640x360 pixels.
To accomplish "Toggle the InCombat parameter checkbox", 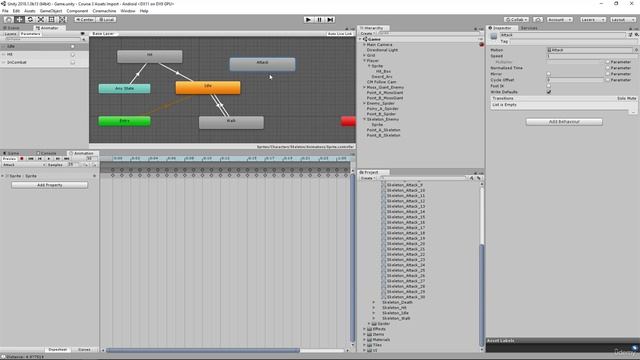I will pos(73,63).
